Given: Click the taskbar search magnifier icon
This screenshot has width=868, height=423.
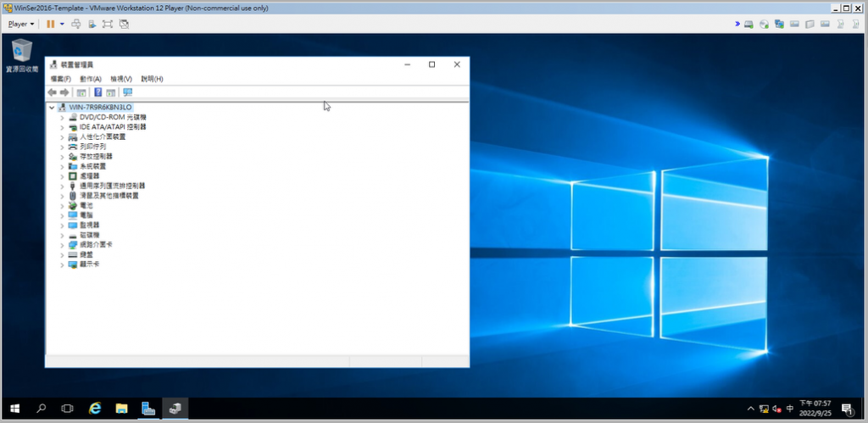Looking at the screenshot, I should pyautogui.click(x=42, y=409).
